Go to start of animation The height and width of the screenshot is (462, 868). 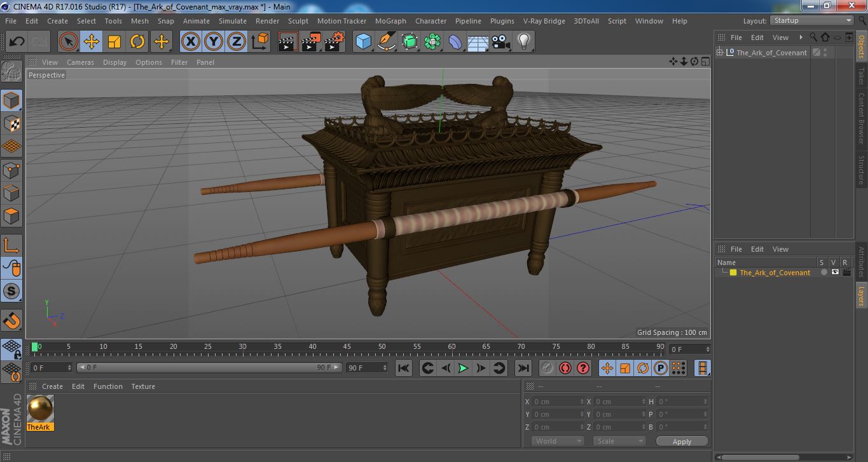click(404, 368)
